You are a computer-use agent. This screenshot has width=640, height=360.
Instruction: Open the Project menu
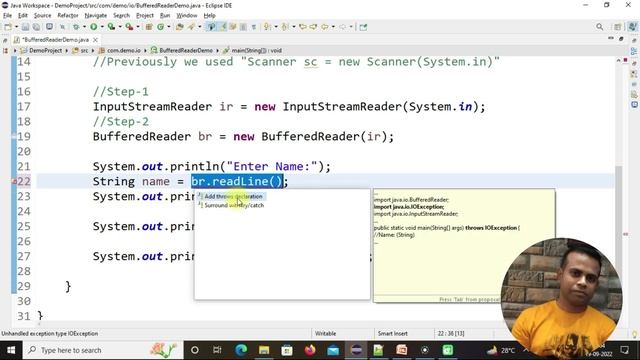click(144, 16)
